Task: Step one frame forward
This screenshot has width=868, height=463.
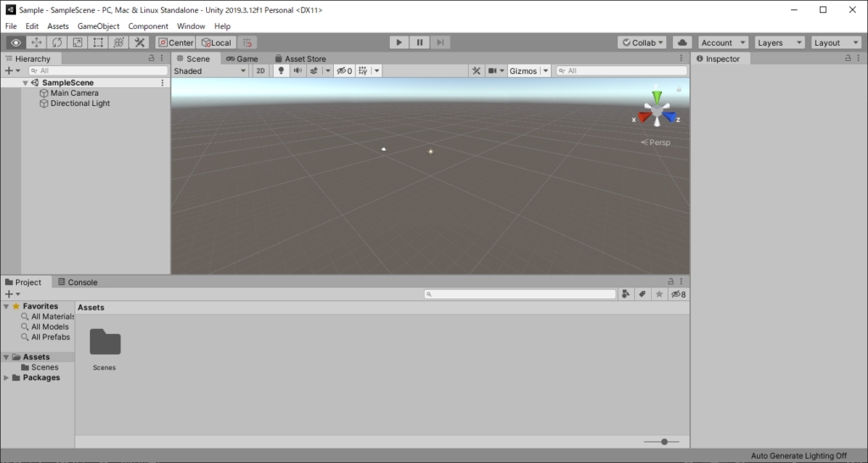Action: point(440,42)
